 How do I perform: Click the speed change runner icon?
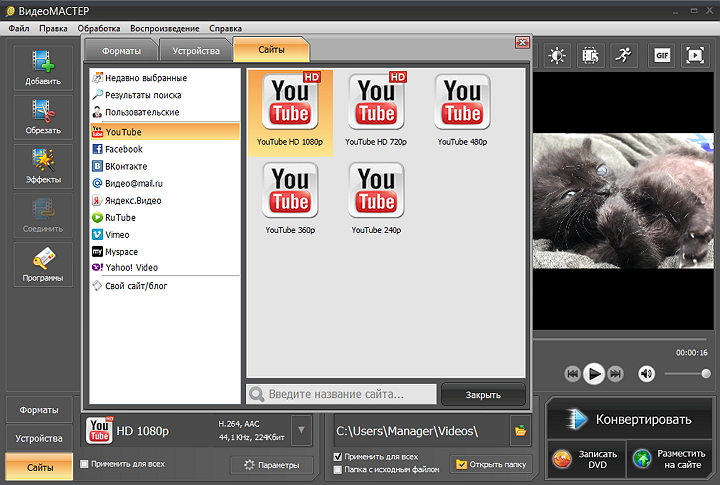pos(623,56)
